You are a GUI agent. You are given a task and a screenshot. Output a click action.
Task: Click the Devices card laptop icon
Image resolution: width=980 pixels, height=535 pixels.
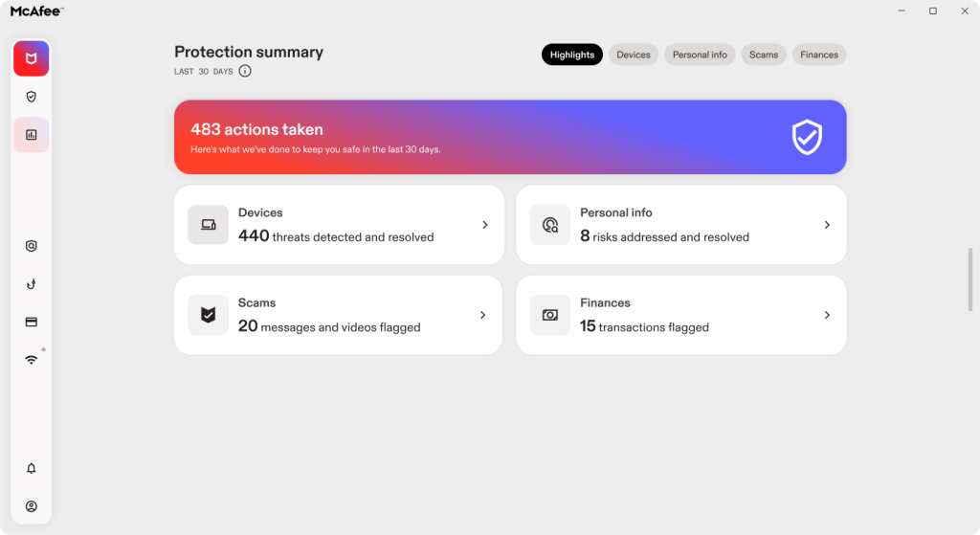[208, 225]
